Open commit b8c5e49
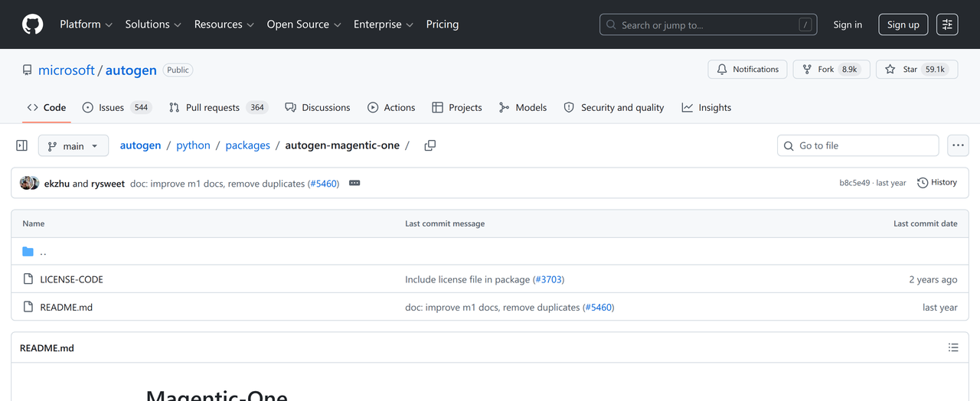980x401 pixels. 854,183
